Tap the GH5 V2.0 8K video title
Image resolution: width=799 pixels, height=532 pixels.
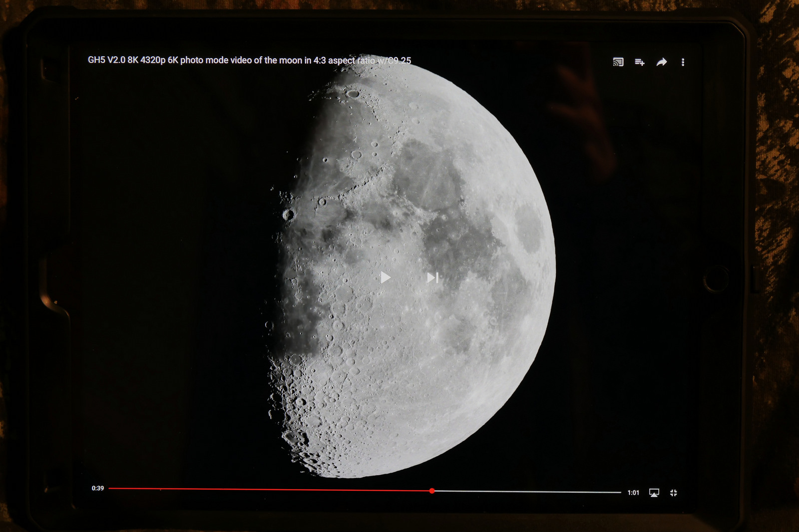coord(249,60)
